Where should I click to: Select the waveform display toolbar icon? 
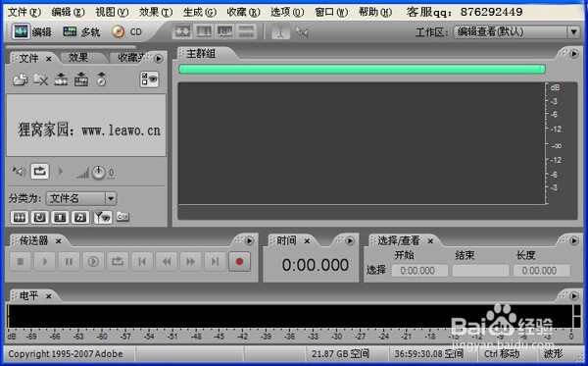click(182, 31)
